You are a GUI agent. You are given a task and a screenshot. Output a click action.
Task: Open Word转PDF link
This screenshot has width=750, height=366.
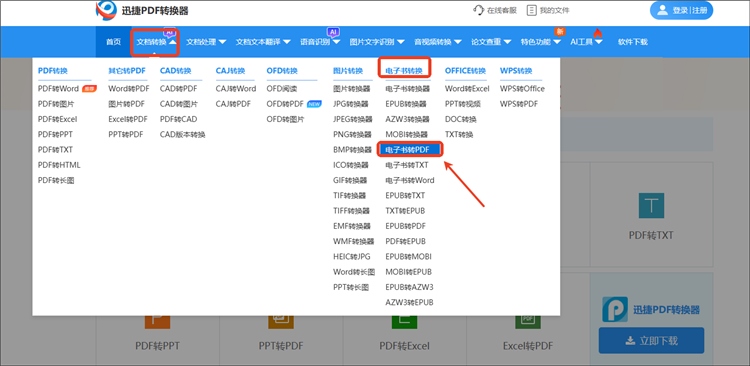(129, 89)
